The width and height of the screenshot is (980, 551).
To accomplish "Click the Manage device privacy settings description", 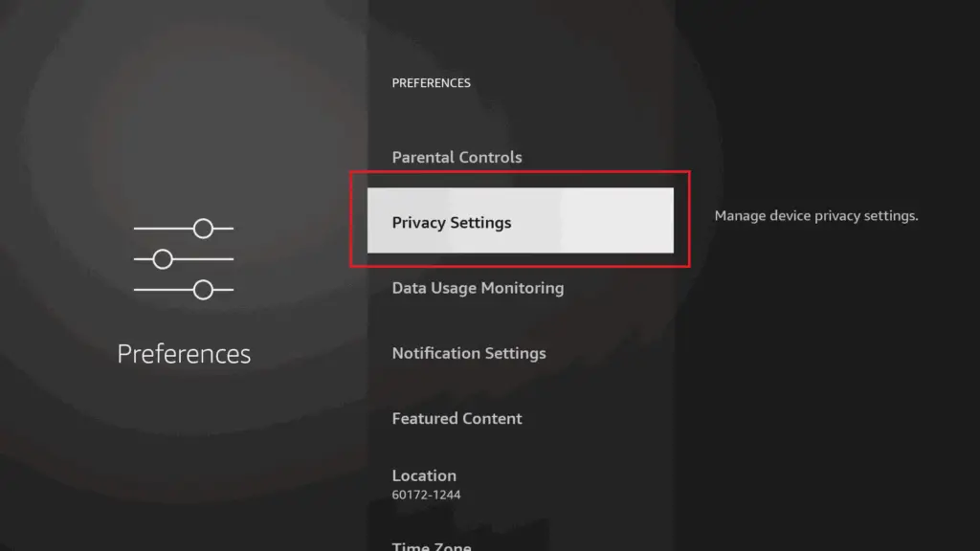I will point(816,216).
